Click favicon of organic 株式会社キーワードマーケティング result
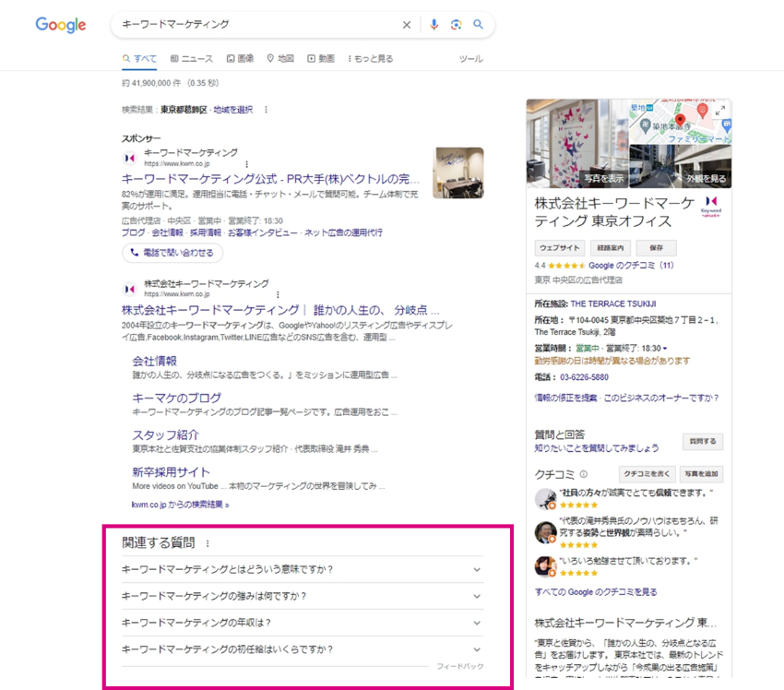The height and width of the screenshot is (690, 784). [x=129, y=289]
